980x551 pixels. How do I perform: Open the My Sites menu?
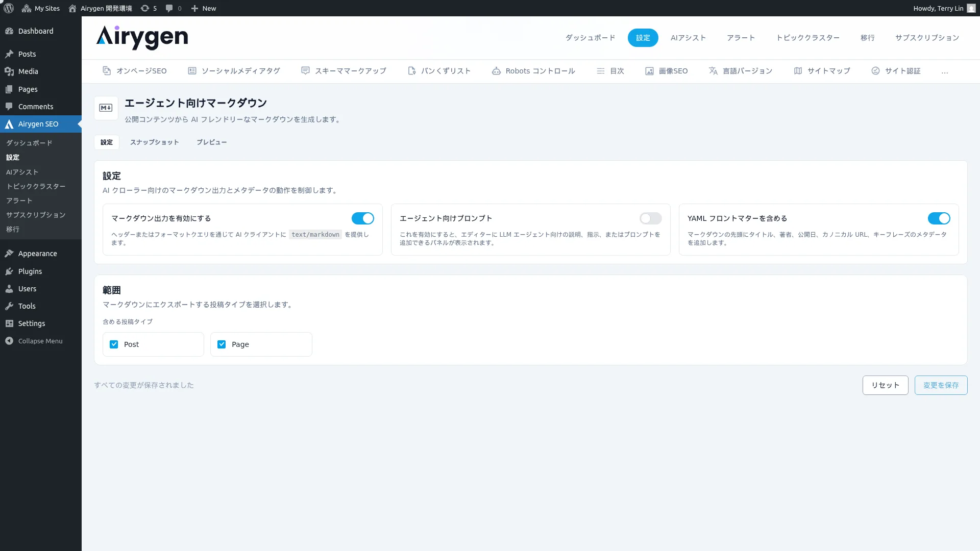point(41,8)
